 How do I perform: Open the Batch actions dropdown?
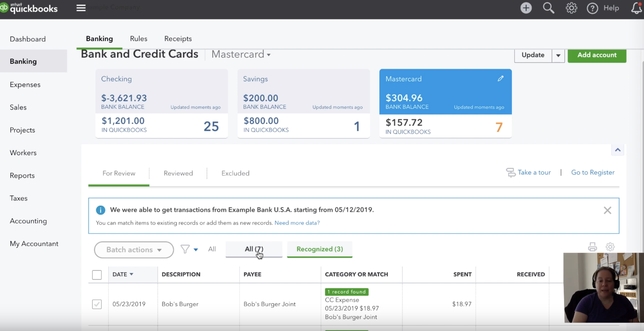click(x=134, y=250)
